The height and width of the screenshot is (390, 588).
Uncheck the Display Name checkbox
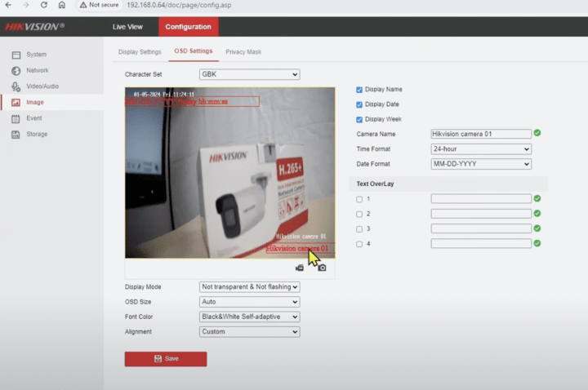click(359, 90)
